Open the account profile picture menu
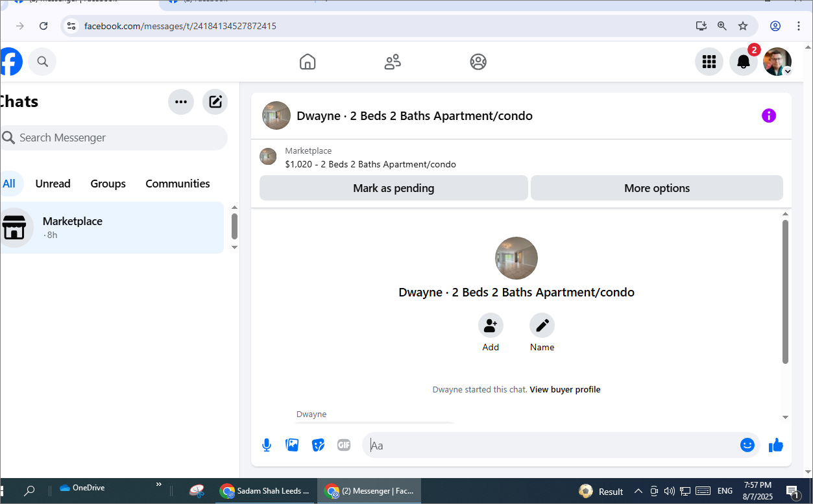The image size is (813, 504). (777, 62)
